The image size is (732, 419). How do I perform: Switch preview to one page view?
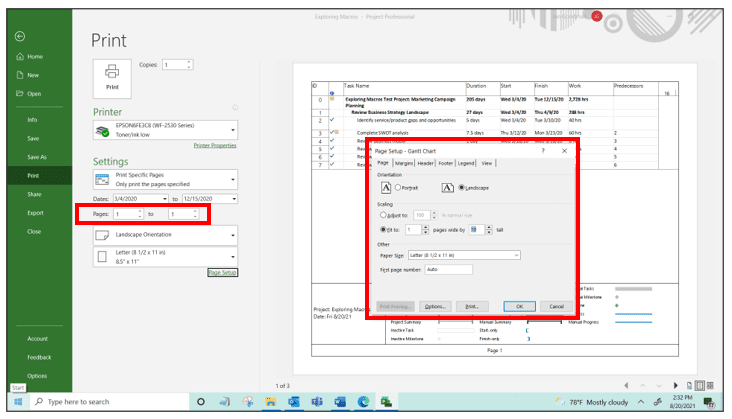[699, 385]
